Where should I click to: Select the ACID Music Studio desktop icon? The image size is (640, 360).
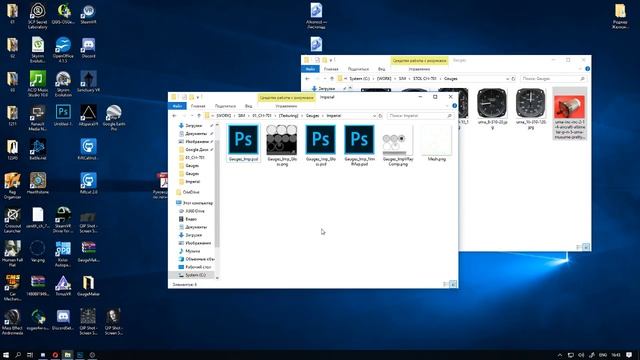click(x=38, y=84)
